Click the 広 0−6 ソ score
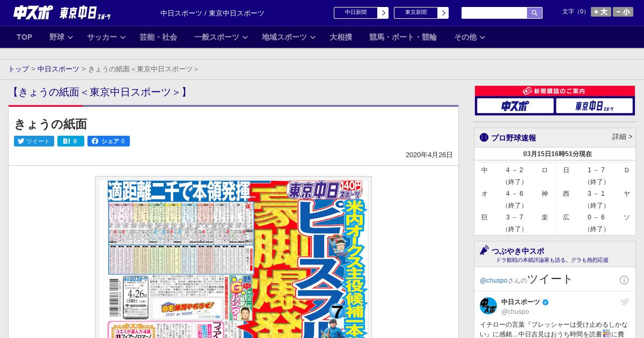The width and height of the screenshot is (644, 338). [x=596, y=217]
